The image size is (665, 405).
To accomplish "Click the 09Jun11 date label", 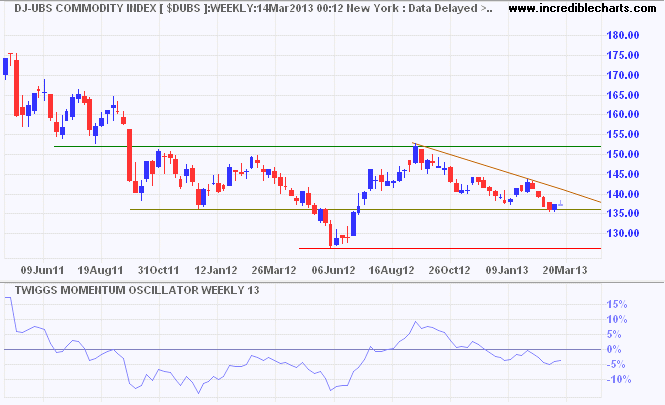I will [43, 270].
